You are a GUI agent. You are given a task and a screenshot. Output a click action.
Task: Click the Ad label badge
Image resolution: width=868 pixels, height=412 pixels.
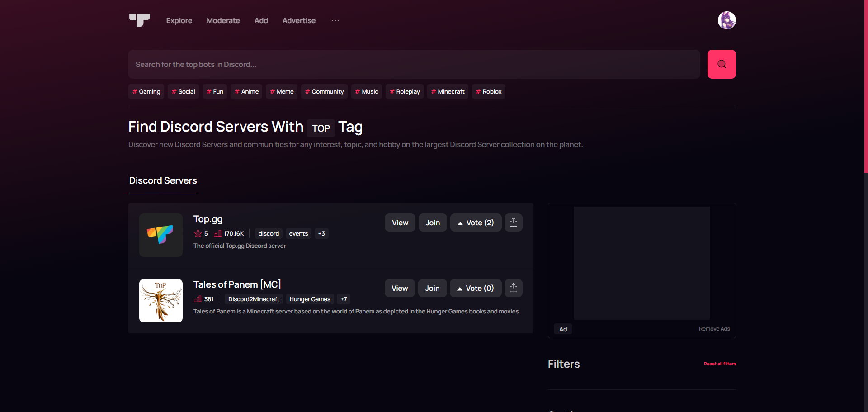coord(563,329)
